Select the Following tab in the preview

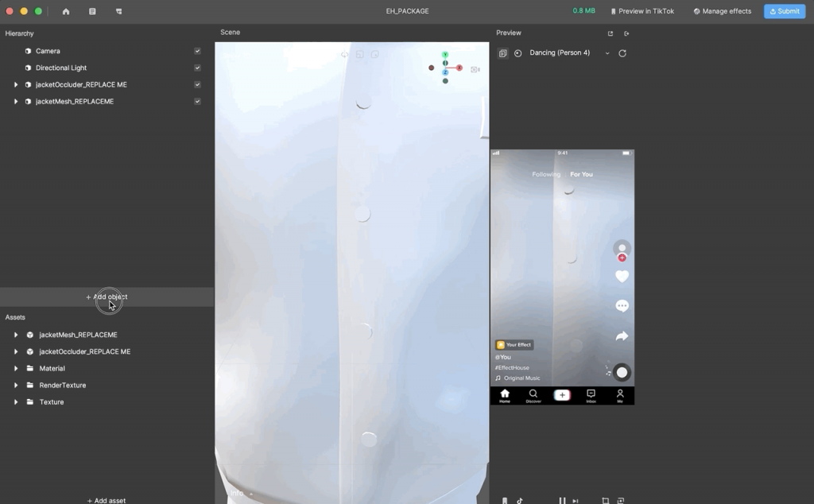(546, 174)
